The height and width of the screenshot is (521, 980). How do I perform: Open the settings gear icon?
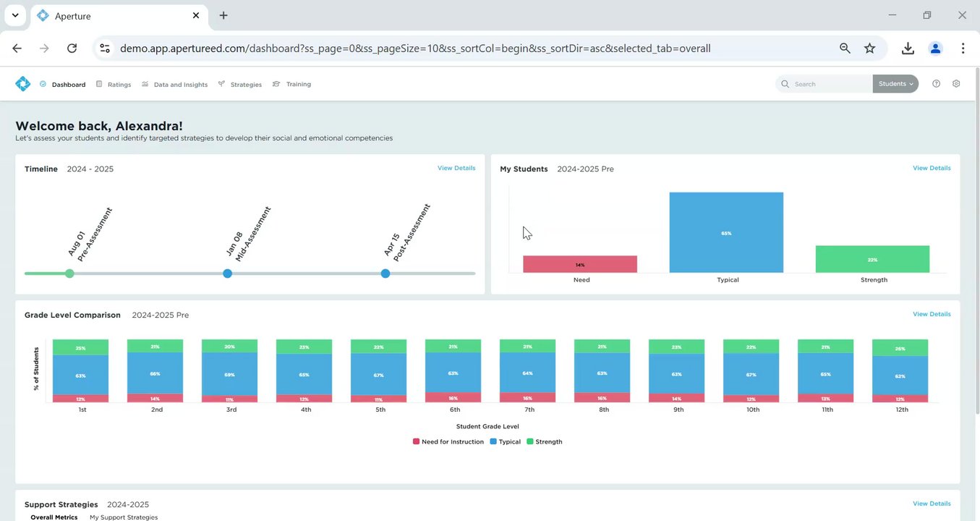956,84
